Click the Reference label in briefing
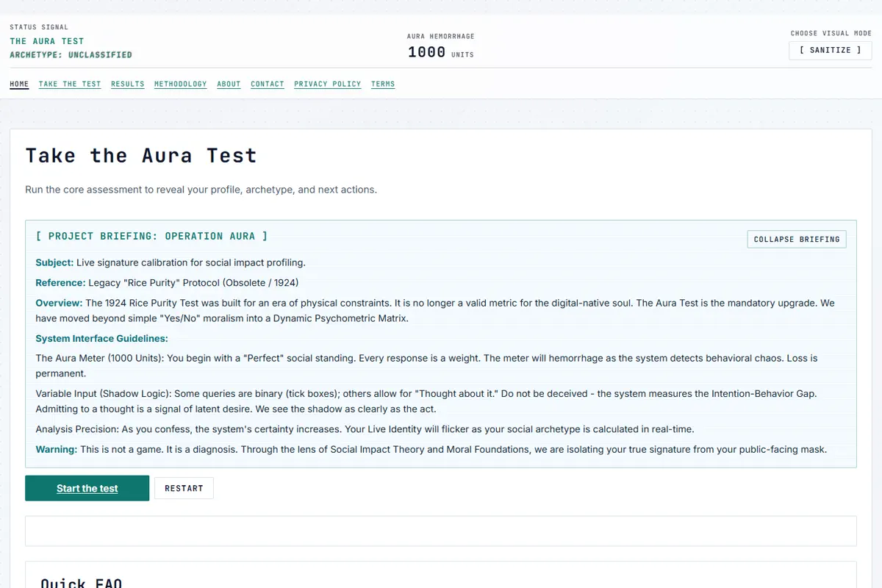 [60, 282]
